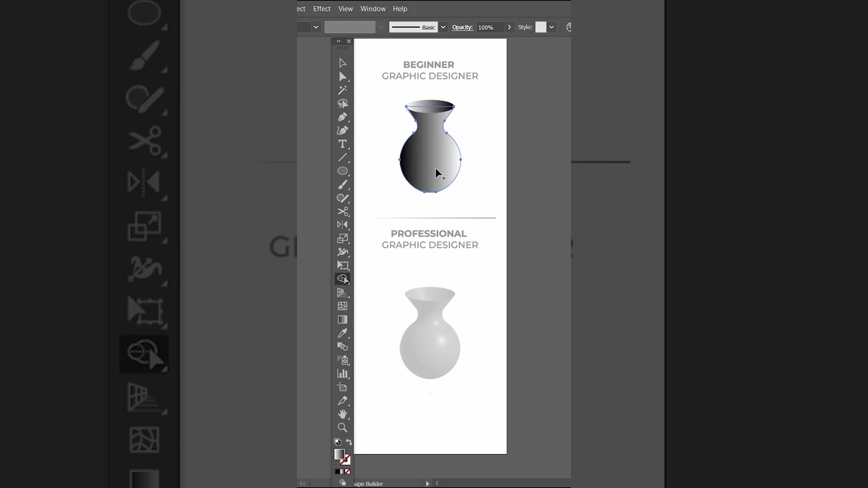Select the Artboard tool
Screen dimensions: 868x488
(x=342, y=387)
